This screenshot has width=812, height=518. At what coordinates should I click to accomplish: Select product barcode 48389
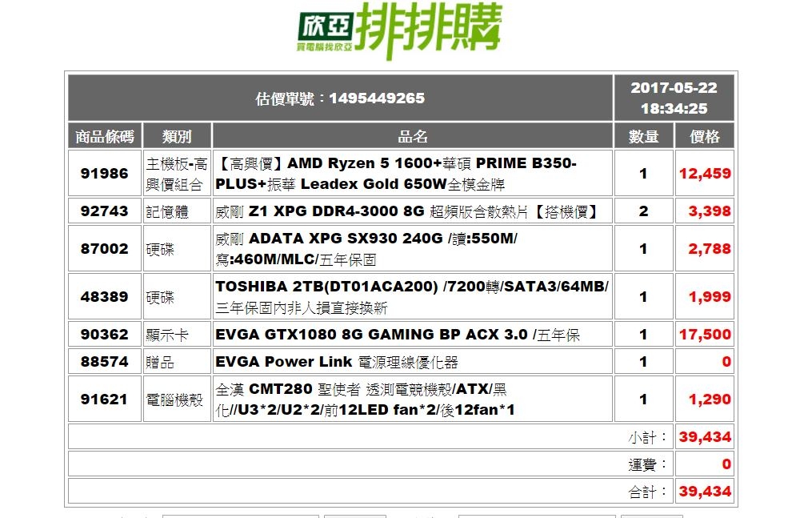pyautogui.click(x=105, y=297)
